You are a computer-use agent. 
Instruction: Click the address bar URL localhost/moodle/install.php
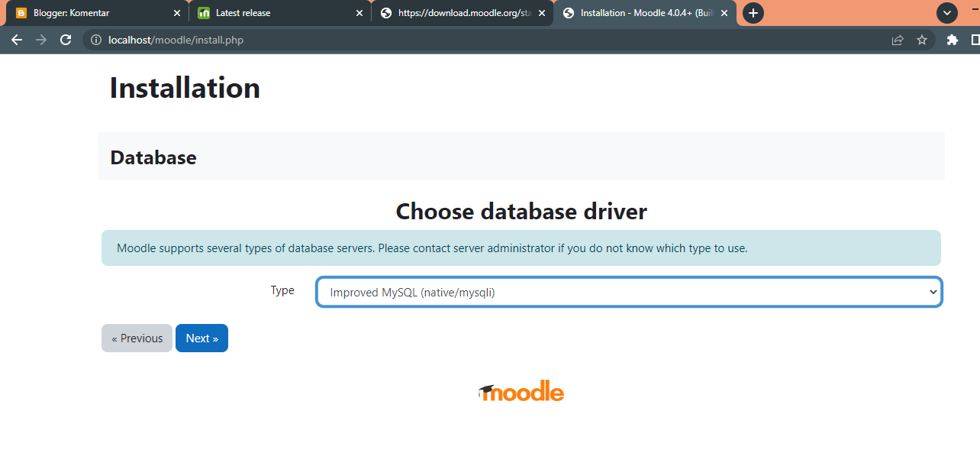176,40
